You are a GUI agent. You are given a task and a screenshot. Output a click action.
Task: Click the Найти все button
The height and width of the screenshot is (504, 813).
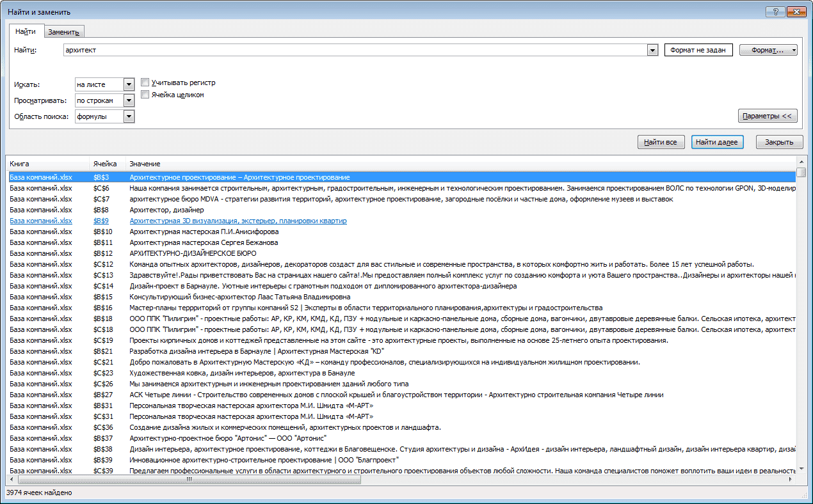(661, 142)
